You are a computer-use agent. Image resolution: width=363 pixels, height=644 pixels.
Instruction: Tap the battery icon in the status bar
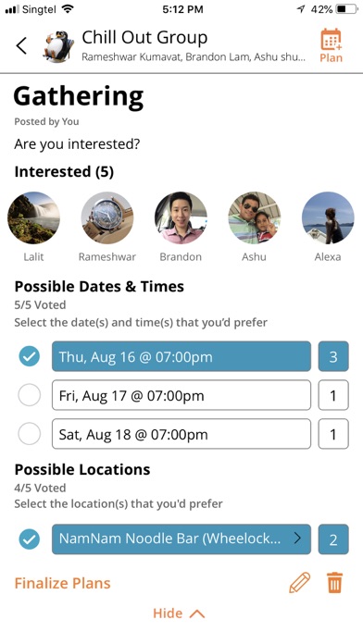(346, 9)
